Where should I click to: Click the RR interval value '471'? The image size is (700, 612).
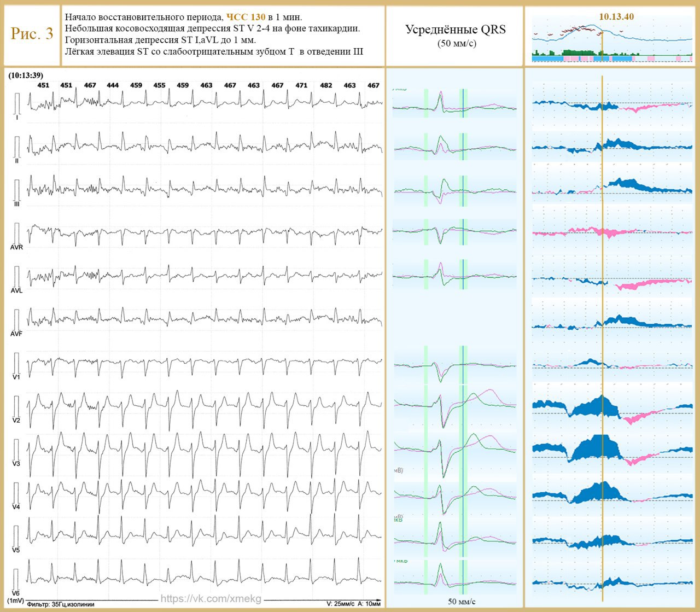coord(301,85)
